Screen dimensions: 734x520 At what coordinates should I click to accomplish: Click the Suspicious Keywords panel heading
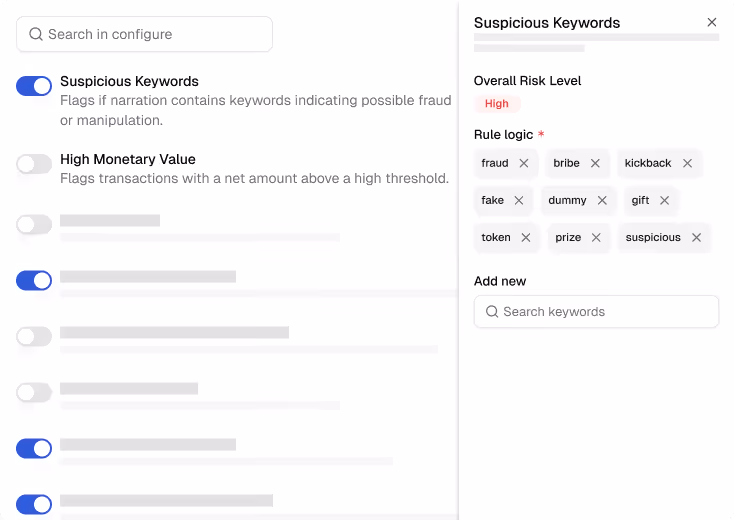tap(547, 22)
